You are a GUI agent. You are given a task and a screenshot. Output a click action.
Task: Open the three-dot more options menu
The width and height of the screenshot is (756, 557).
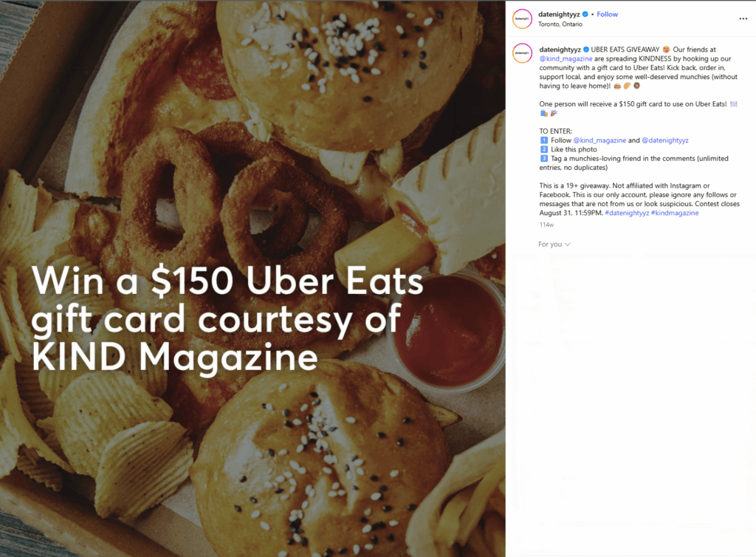(743, 18)
